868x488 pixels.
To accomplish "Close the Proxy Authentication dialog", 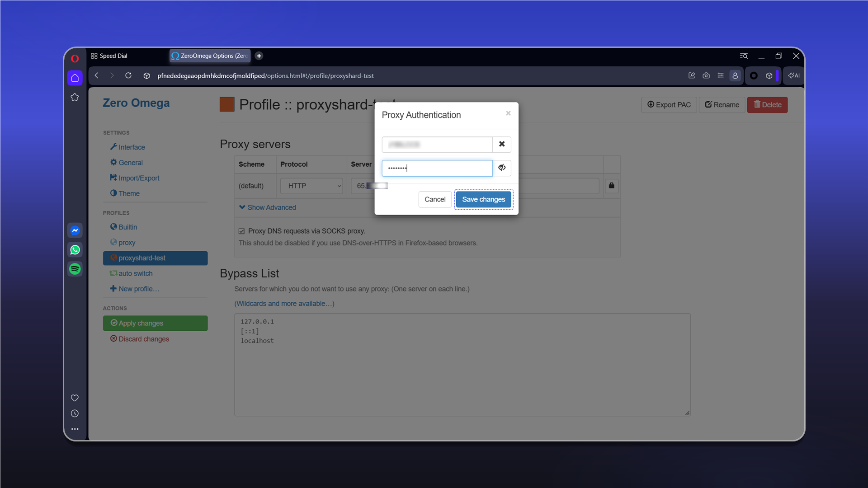I will tap(508, 113).
